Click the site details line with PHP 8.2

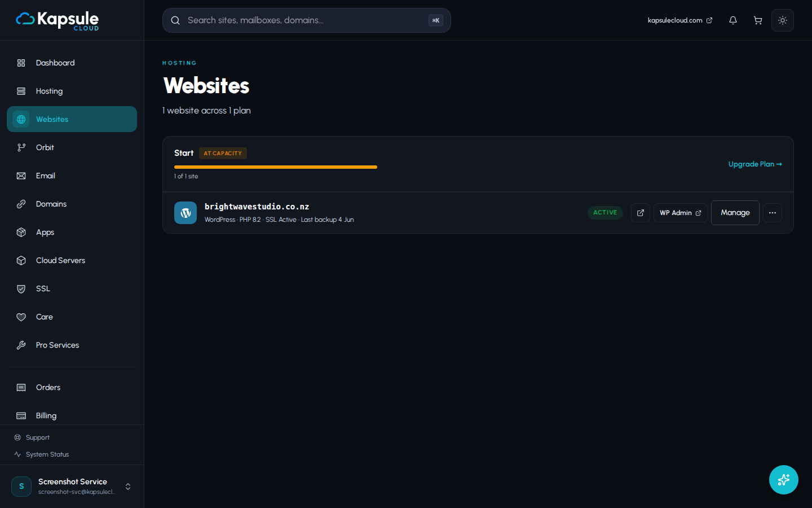279,220
